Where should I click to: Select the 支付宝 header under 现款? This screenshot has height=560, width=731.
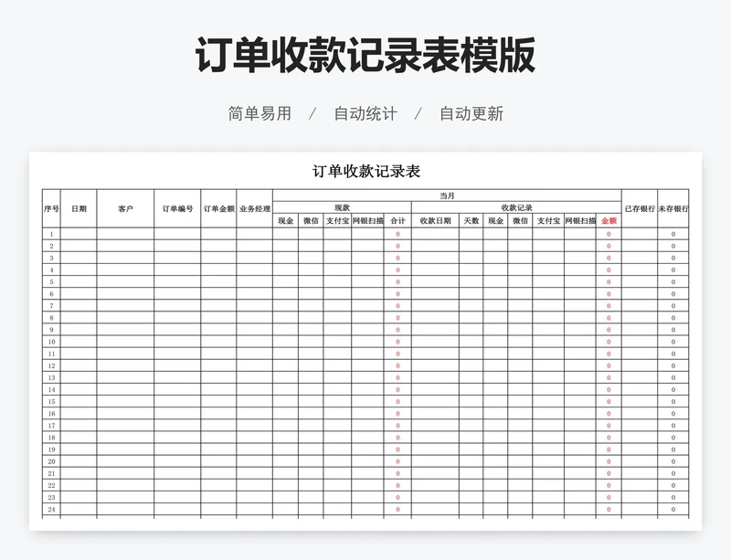[x=337, y=221]
